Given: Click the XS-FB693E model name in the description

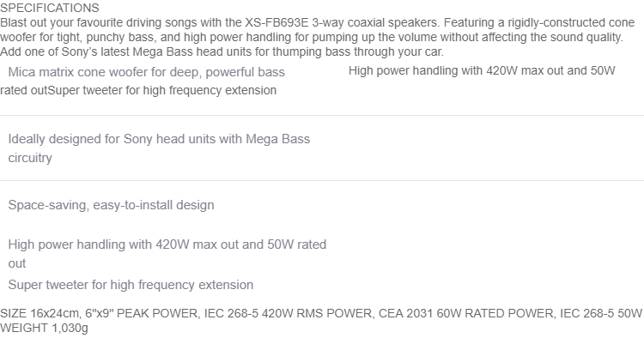Looking at the screenshot, I should (276, 22).
